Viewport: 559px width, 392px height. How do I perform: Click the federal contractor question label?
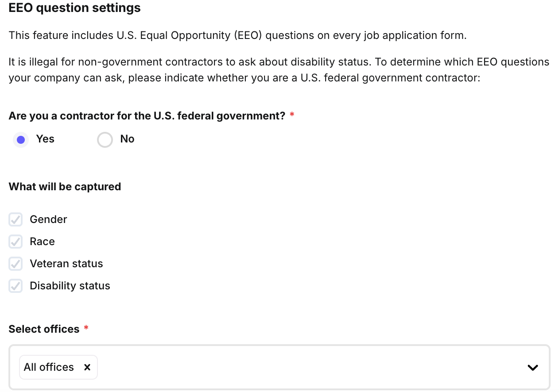click(147, 116)
